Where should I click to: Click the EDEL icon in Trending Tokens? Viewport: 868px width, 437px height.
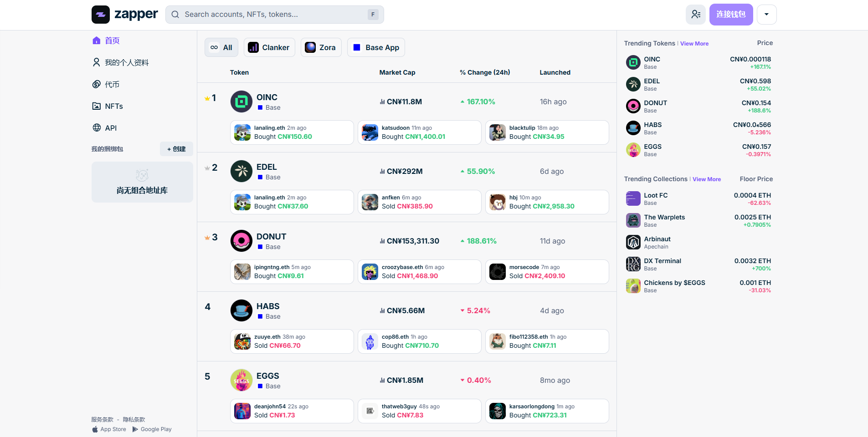633,84
